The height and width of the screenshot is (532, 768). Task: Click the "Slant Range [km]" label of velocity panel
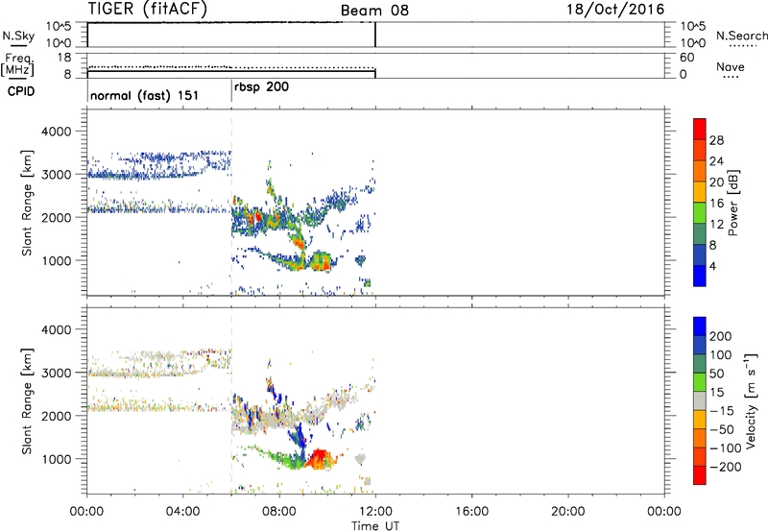[27, 400]
